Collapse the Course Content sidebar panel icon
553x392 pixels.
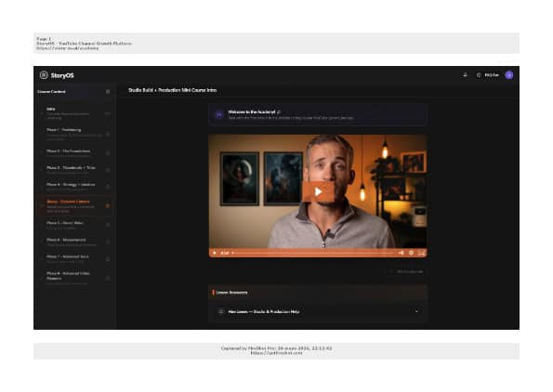[108, 92]
